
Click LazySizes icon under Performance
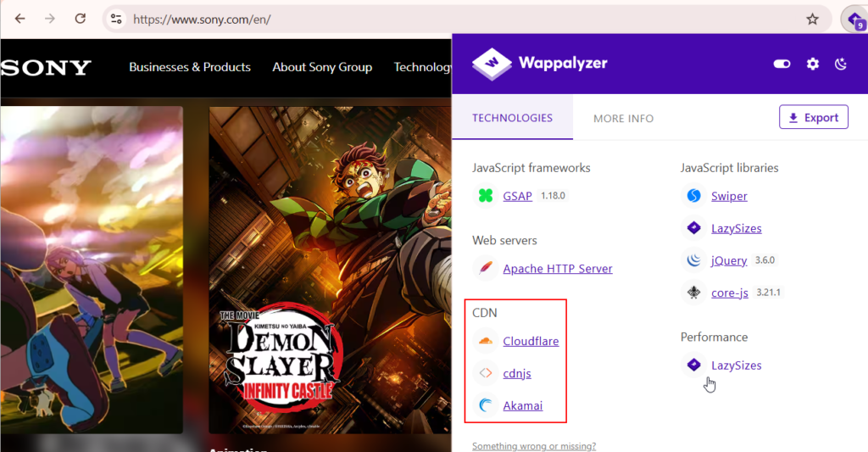tap(693, 365)
